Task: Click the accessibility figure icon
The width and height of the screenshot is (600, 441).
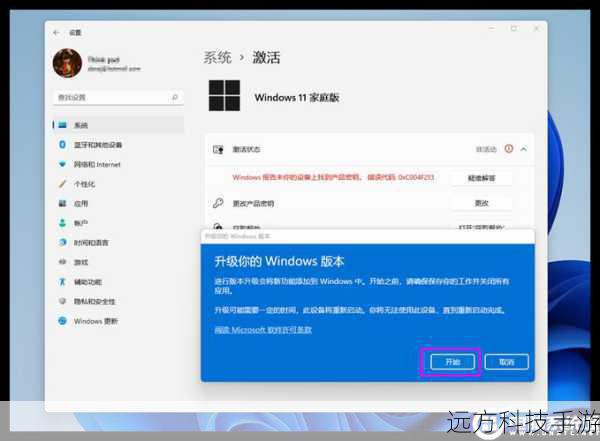Action: (62, 282)
